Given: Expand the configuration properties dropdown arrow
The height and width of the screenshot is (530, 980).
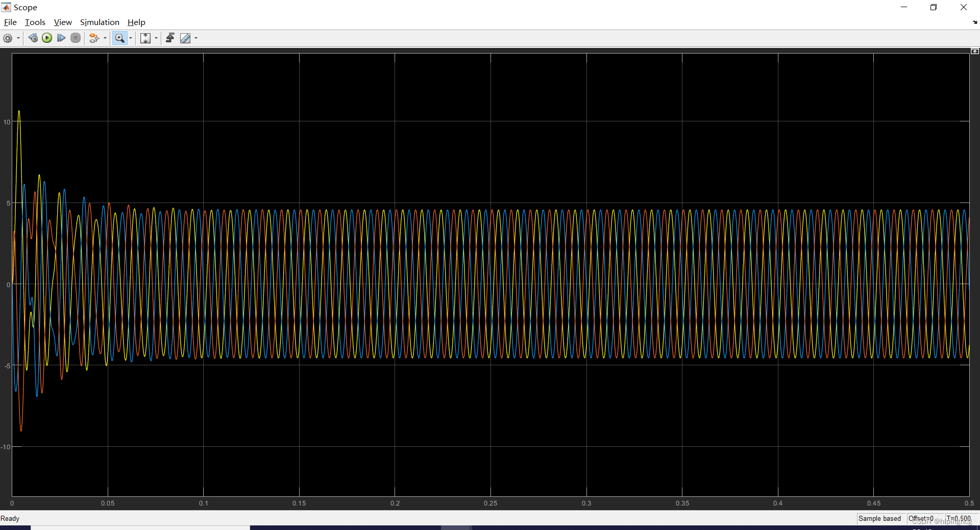Looking at the screenshot, I should pyautogui.click(x=18, y=38).
